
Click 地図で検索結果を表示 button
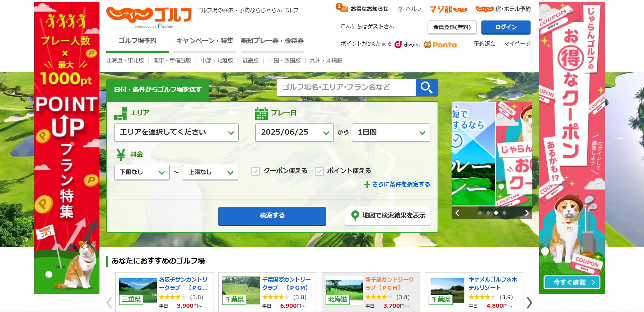pyautogui.click(x=388, y=216)
